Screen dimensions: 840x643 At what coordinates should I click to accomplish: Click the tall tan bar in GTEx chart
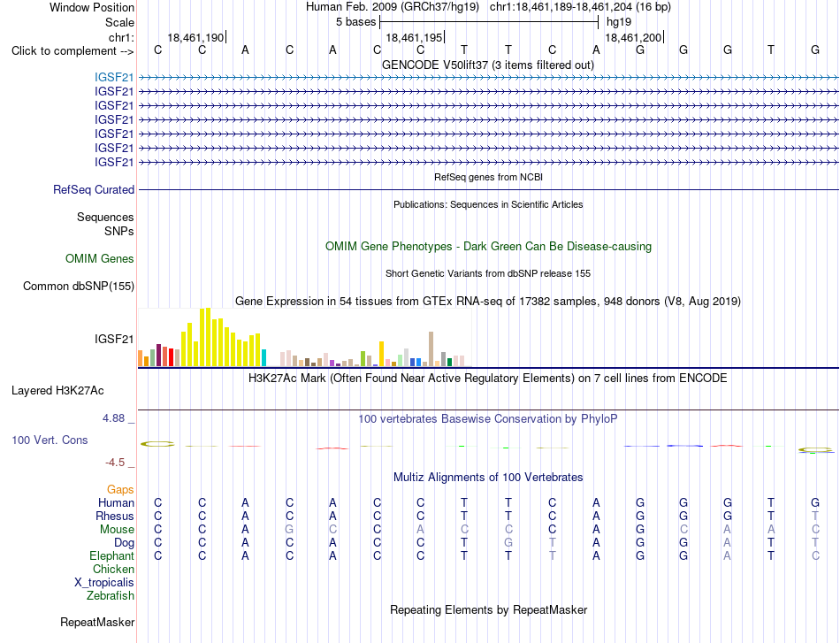431,348
